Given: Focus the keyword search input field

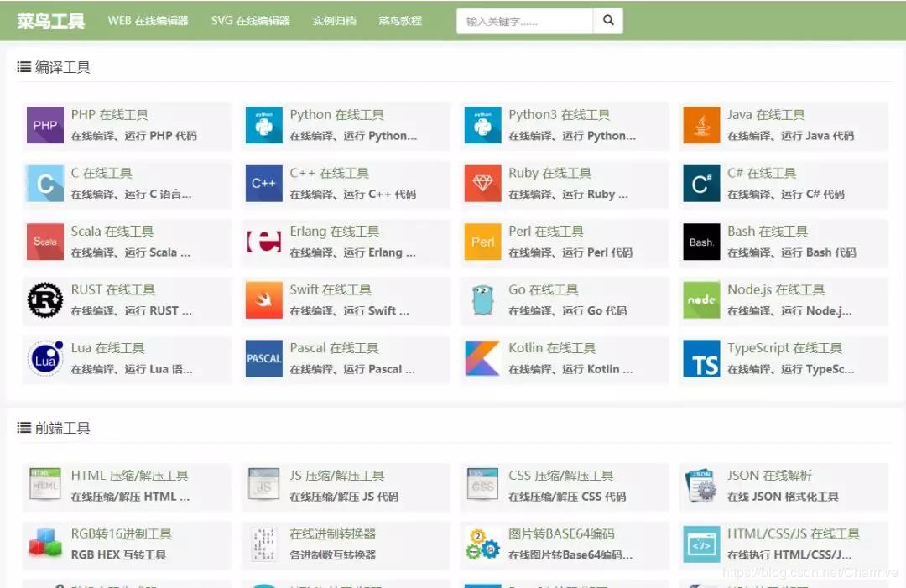Looking at the screenshot, I should pyautogui.click(x=524, y=21).
